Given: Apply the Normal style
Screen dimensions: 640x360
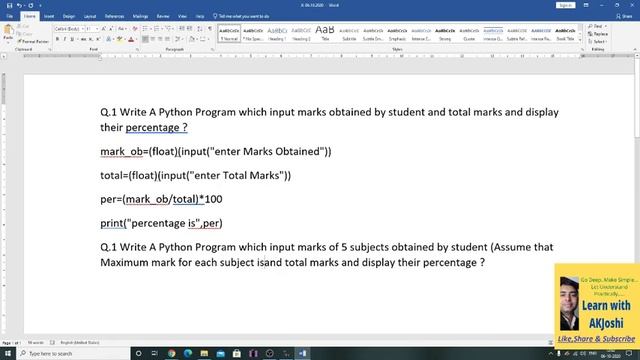Looking at the screenshot, I should [x=229, y=33].
